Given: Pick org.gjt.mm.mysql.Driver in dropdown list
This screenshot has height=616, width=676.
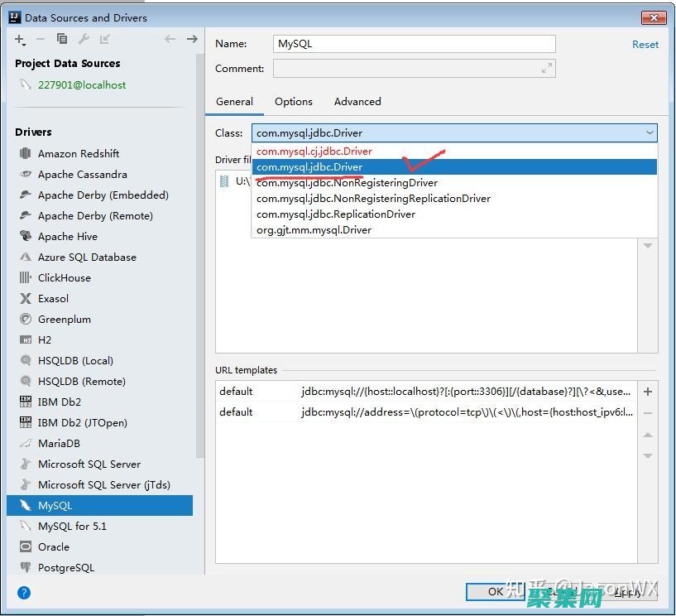Looking at the screenshot, I should [314, 230].
